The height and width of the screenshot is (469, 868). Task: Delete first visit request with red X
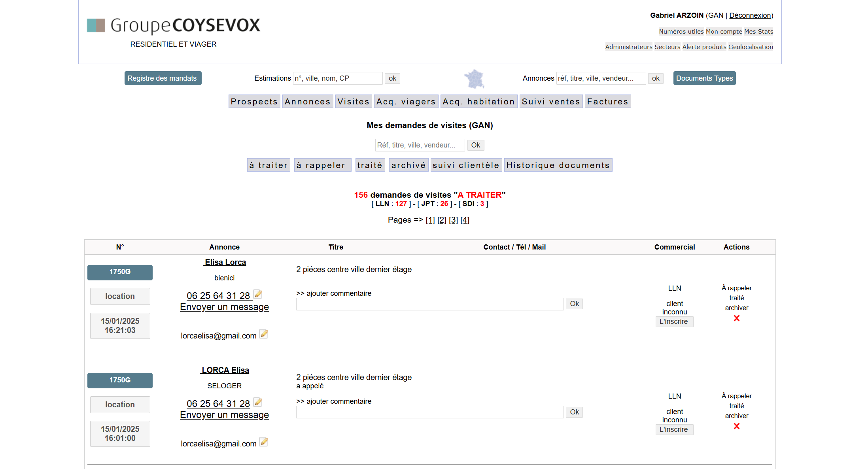click(736, 318)
